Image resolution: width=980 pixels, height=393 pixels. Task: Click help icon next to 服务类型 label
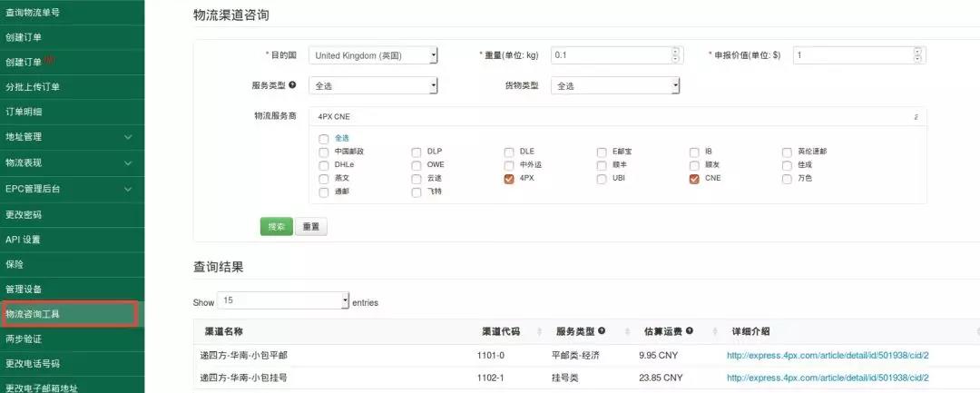click(x=292, y=85)
